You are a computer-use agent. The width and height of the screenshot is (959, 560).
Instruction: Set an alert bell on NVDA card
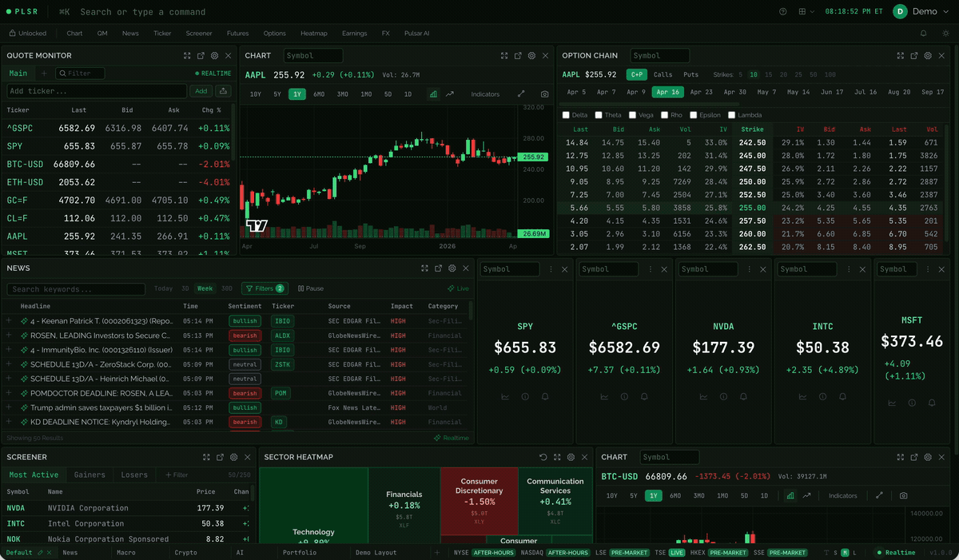(x=743, y=396)
